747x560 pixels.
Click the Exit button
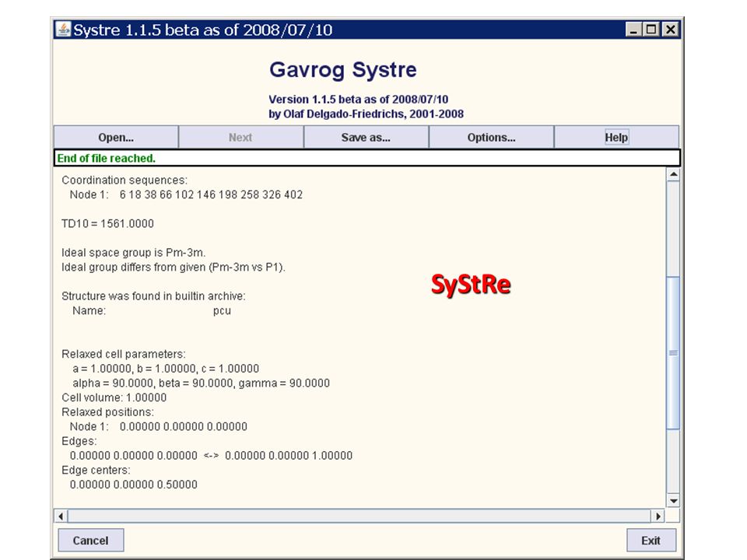coord(651,541)
